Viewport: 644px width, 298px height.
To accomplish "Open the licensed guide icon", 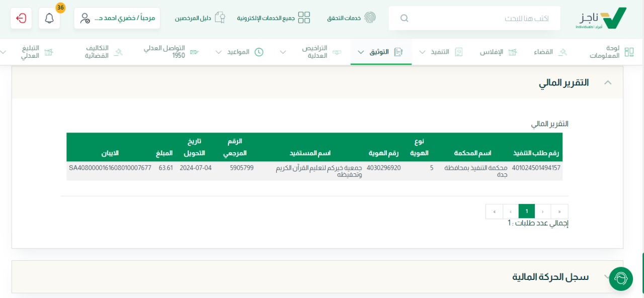I will pos(219,18).
